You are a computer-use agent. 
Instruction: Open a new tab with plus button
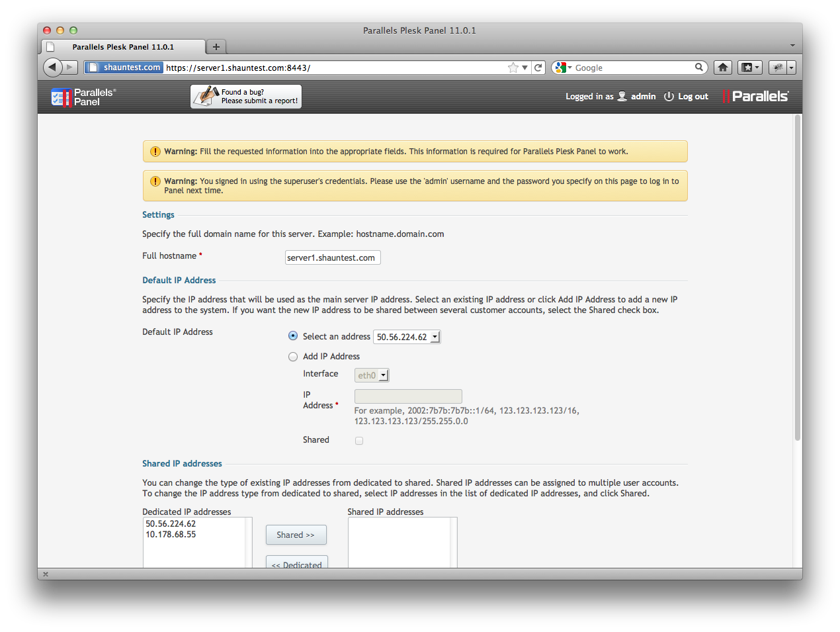216,47
